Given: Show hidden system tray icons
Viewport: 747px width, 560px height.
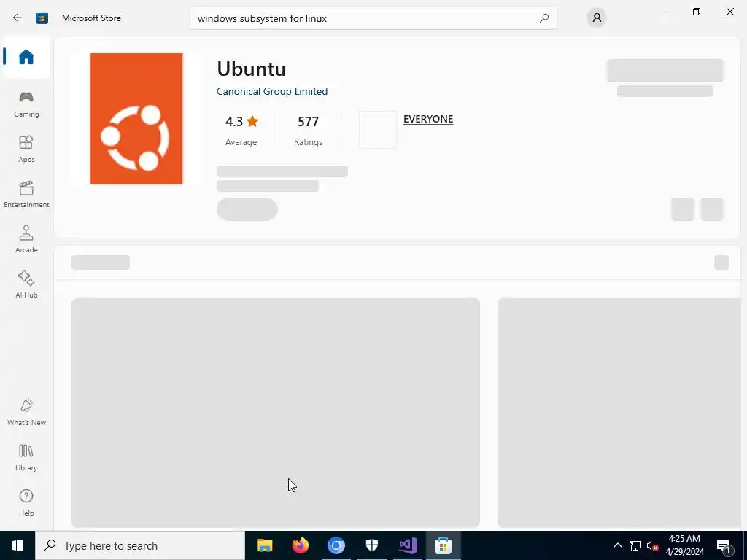Looking at the screenshot, I should (x=617, y=545).
